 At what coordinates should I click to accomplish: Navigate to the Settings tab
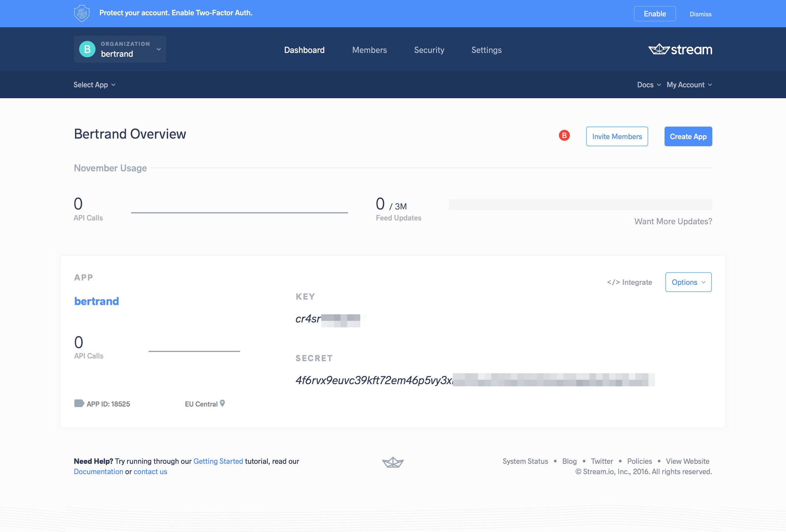tap(486, 50)
